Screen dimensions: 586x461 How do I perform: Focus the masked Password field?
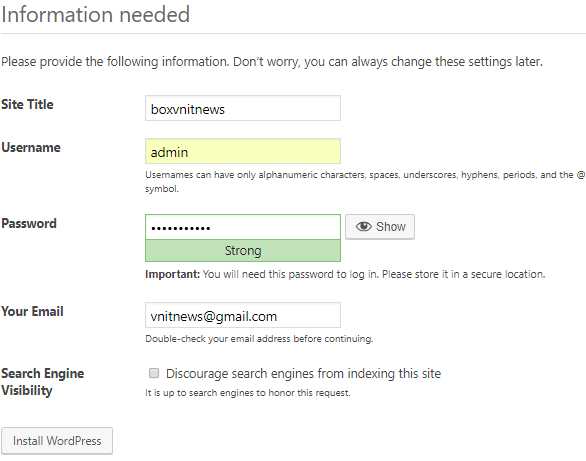click(x=243, y=227)
